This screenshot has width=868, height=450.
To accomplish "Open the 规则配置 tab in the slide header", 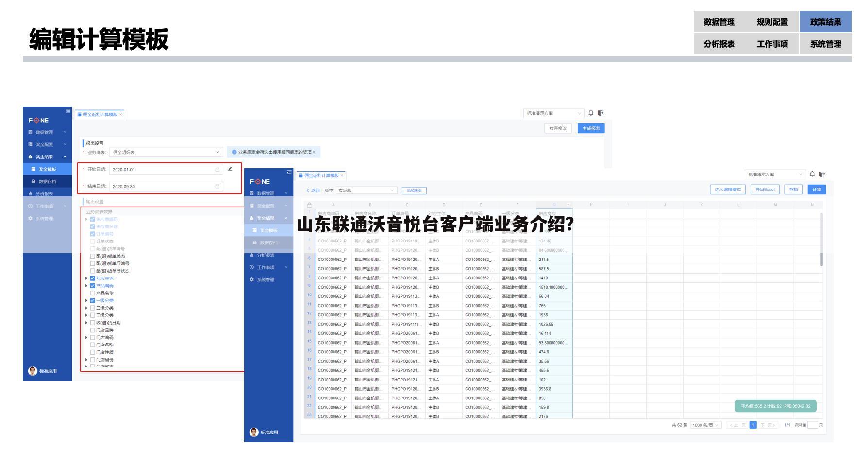I will [772, 22].
